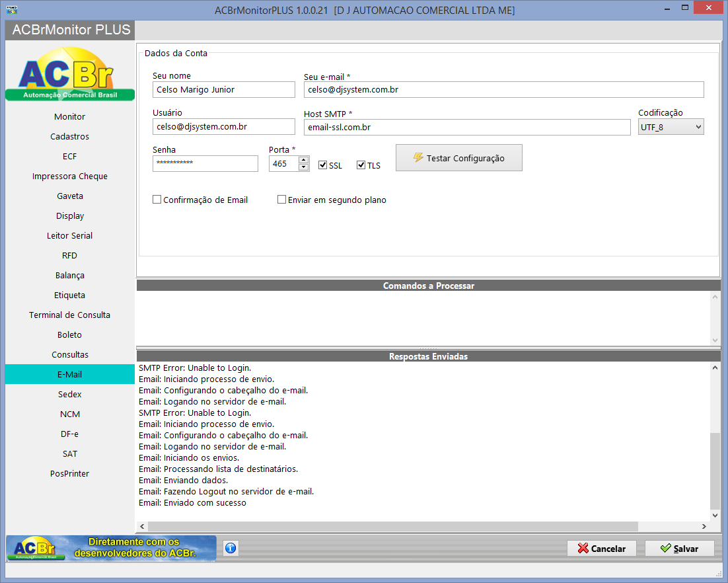Select Display in the sidebar

pyautogui.click(x=69, y=216)
